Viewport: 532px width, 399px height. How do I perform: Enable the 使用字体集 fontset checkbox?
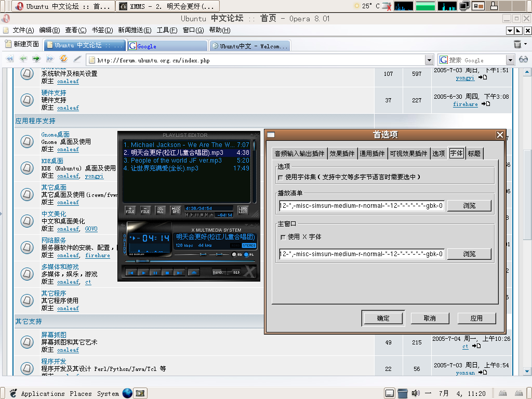[x=281, y=178]
